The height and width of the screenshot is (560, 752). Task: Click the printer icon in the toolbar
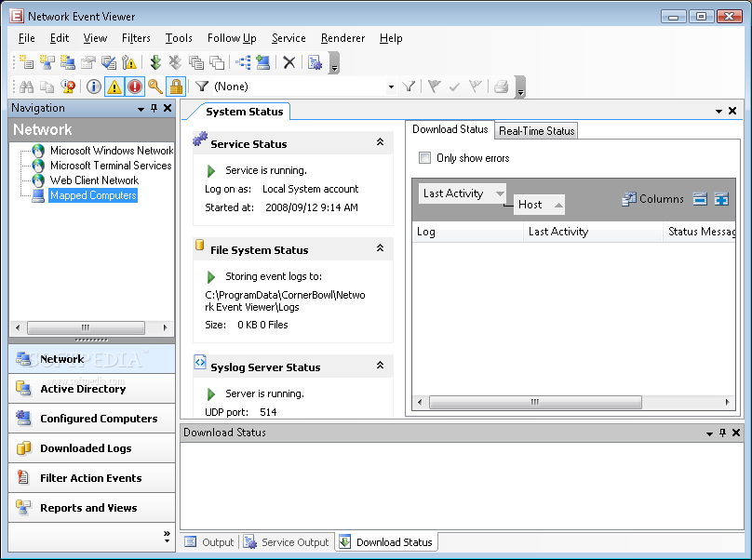tap(501, 87)
